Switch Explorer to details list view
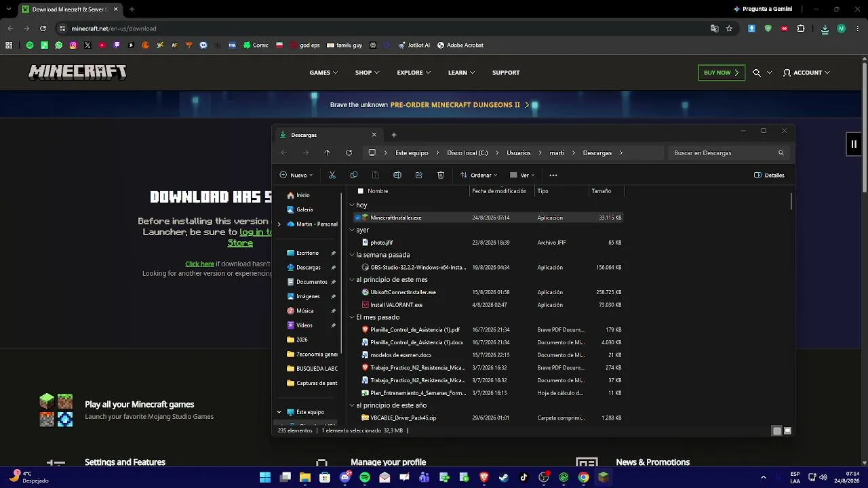This screenshot has width=868, height=488. coord(777,430)
